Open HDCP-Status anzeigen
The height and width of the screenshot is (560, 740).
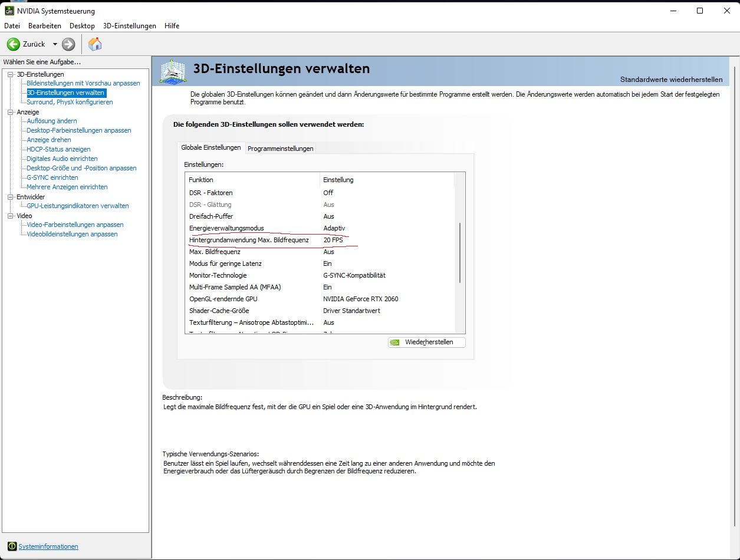point(58,149)
